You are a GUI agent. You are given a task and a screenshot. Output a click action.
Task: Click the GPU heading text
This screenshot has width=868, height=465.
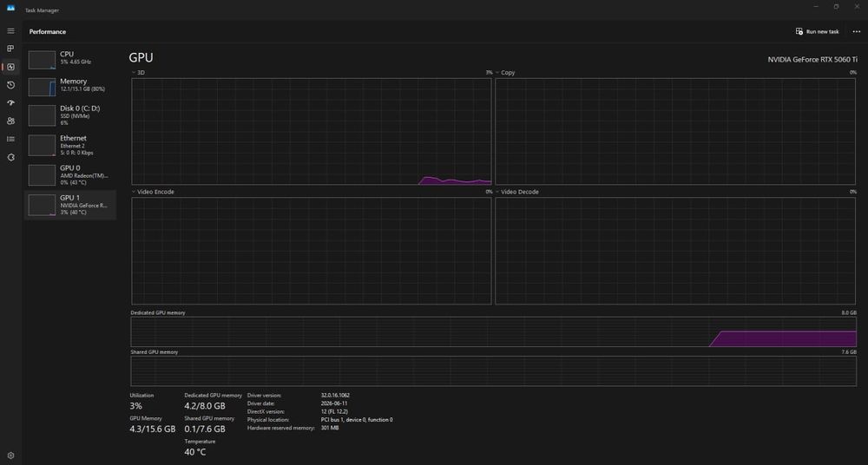click(141, 57)
